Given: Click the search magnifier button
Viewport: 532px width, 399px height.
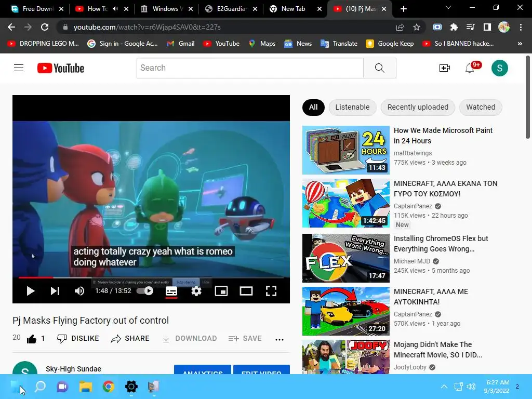Looking at the screenshot, I should tap(380, 68).
